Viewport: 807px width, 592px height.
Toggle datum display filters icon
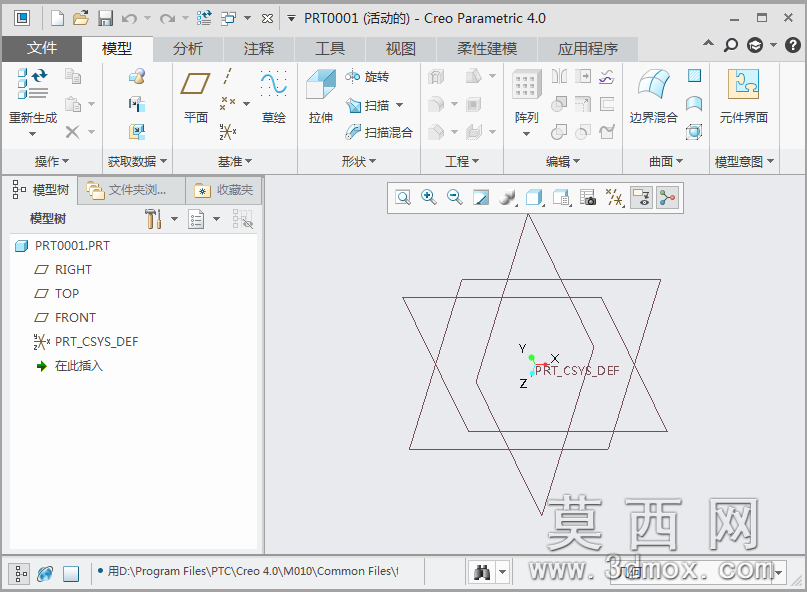point(615,198)
